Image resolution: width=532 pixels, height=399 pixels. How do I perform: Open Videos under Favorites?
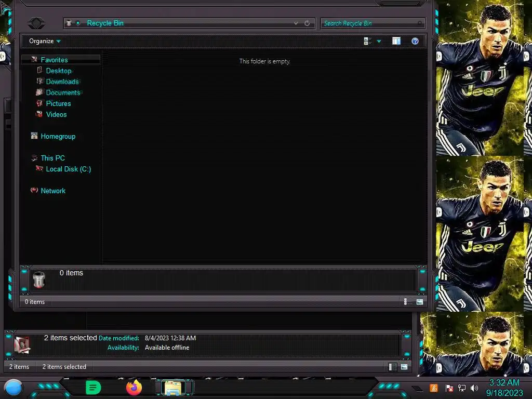click(56, 114)
